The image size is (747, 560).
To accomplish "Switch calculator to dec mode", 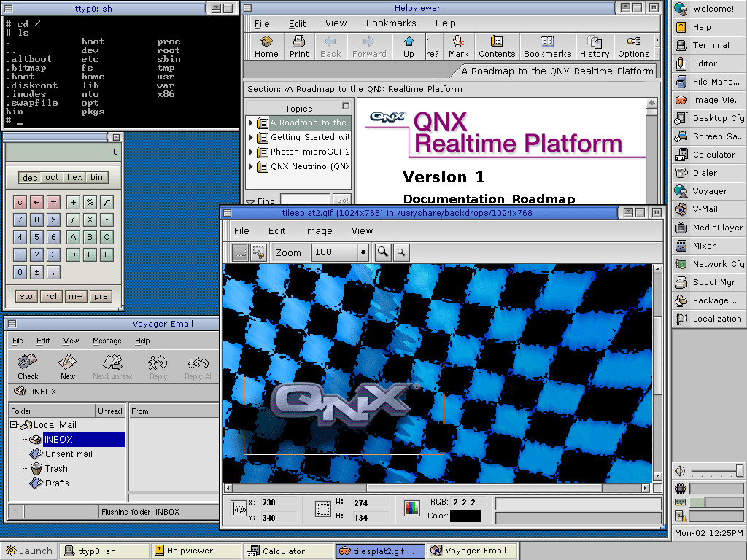I will pyautogui.click(x=30, y=178).
